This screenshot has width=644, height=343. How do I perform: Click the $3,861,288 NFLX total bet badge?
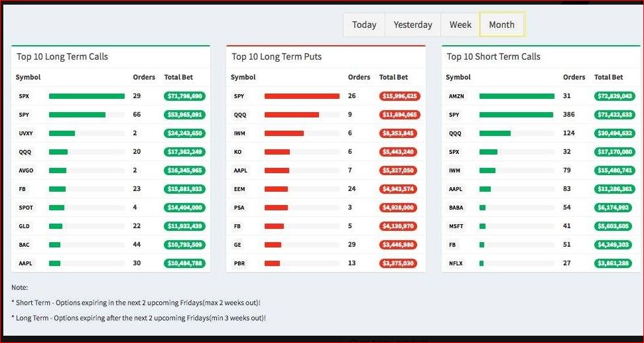coord(613,263)
